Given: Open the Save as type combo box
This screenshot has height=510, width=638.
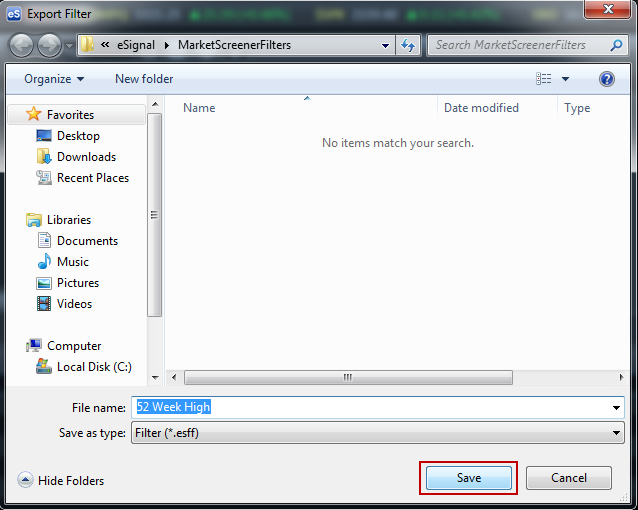Looking at the screenshot, I should [378, 433].
